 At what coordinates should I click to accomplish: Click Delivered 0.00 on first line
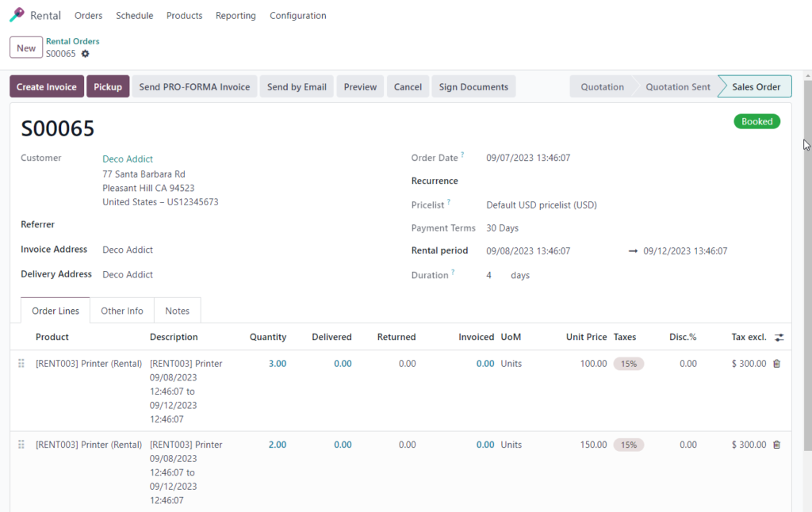343,364
